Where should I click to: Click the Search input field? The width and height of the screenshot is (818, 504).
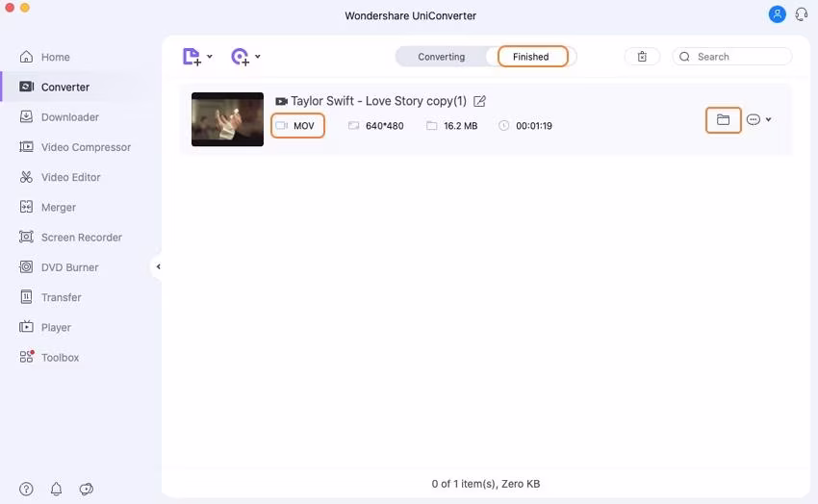[x=732, y=57]
